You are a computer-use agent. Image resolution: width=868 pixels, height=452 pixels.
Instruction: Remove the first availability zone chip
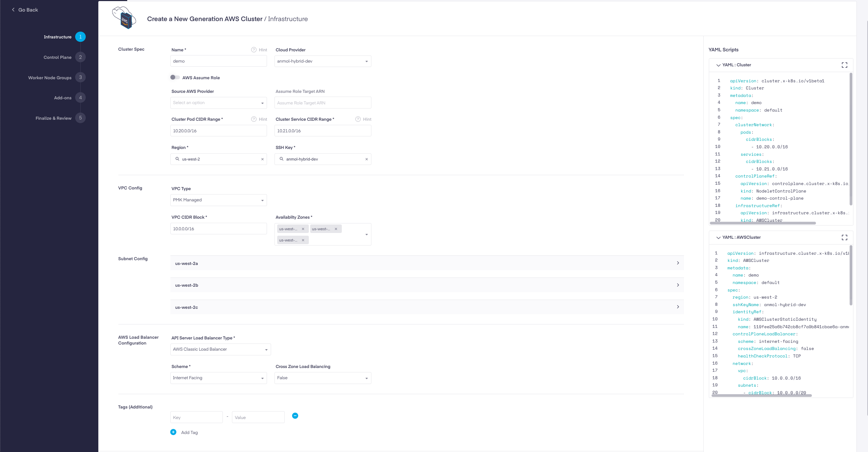303,229
